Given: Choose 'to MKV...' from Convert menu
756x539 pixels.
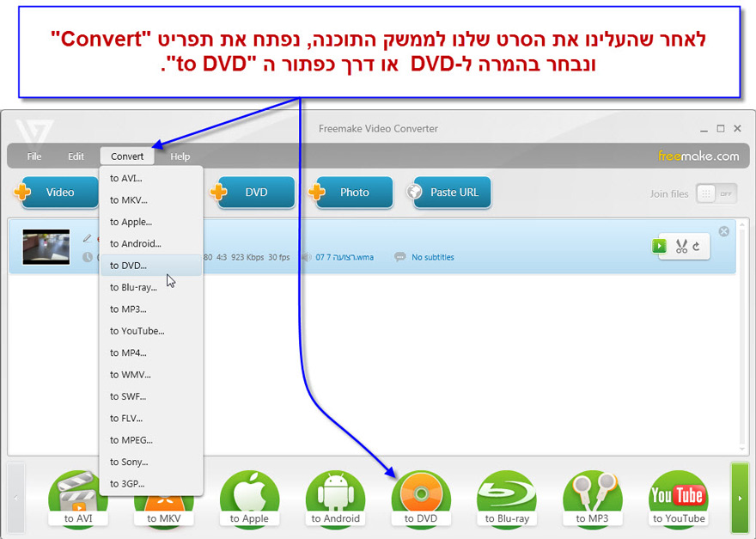Looking at the screenshot, I should [151, 199].
